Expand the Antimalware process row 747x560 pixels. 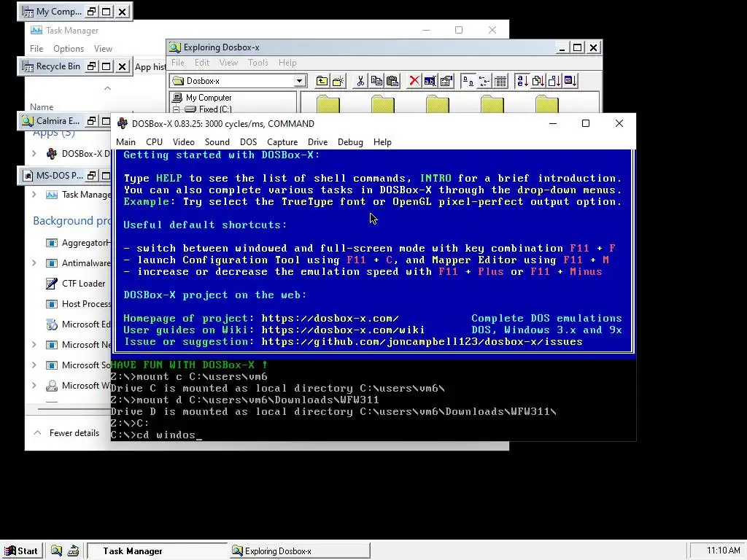[34, 262]
